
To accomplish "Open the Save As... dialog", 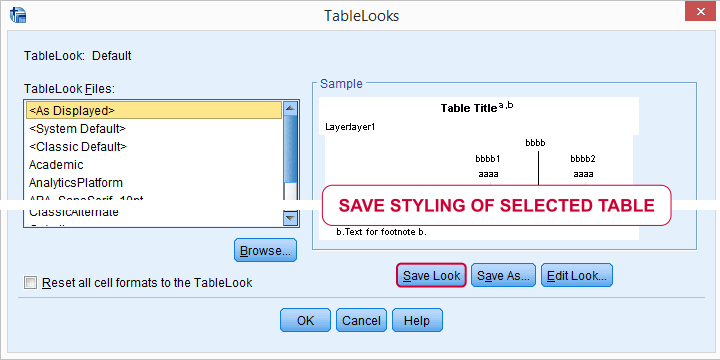I will click(x=503, y=275).
